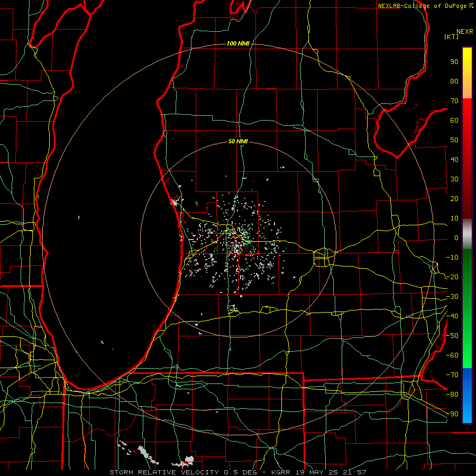Click the -80 knot scale label
The height and width of the screenshot is (476, 476).
coord(452,395)
